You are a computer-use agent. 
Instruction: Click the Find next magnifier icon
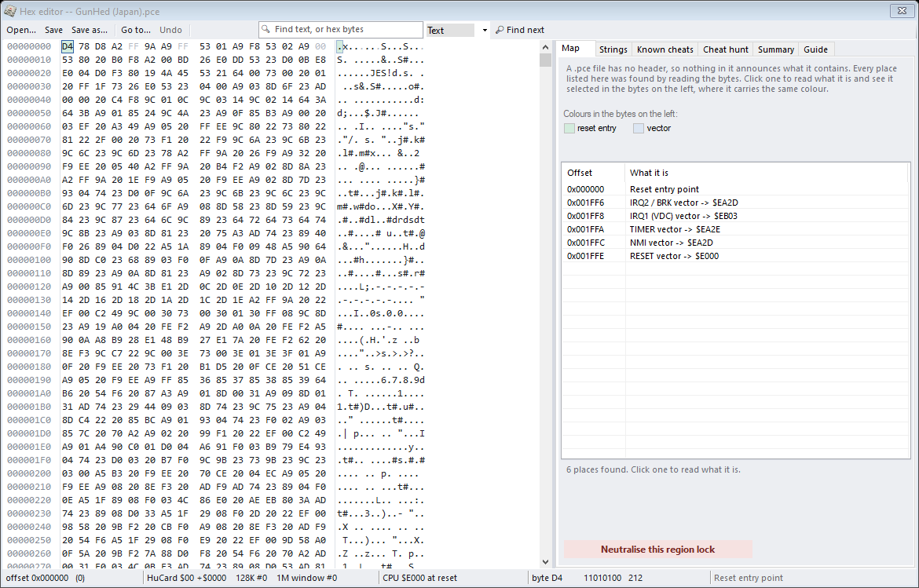pos(500,30)
